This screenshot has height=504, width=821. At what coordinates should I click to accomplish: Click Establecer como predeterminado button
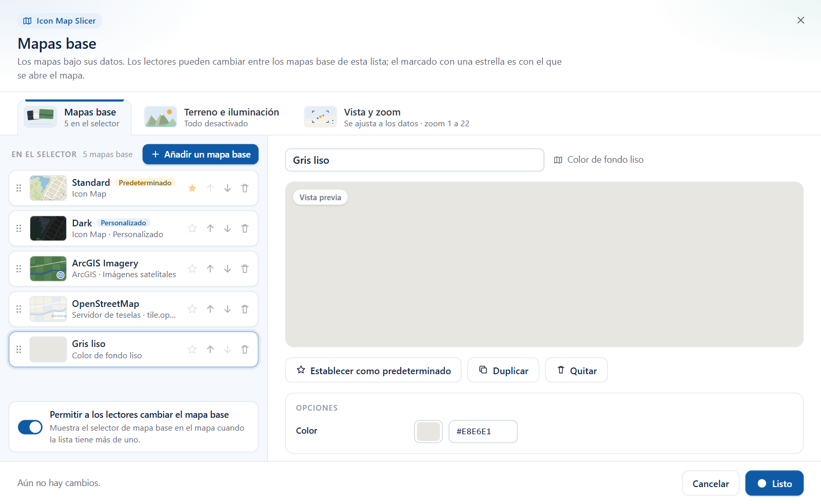coord(374,371)
